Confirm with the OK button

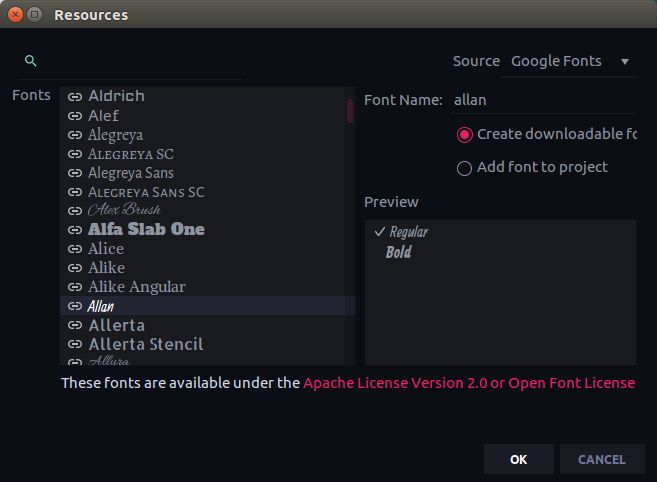519,459
